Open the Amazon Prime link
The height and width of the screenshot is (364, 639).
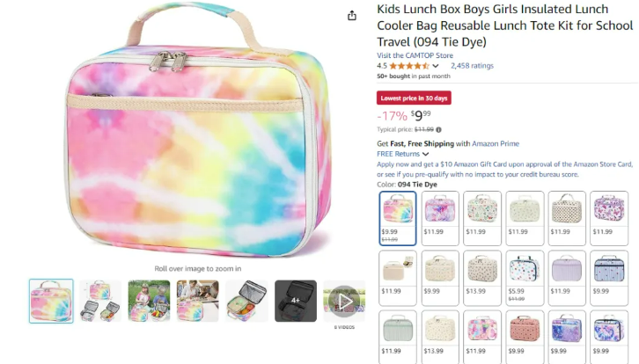click(496, 143)
